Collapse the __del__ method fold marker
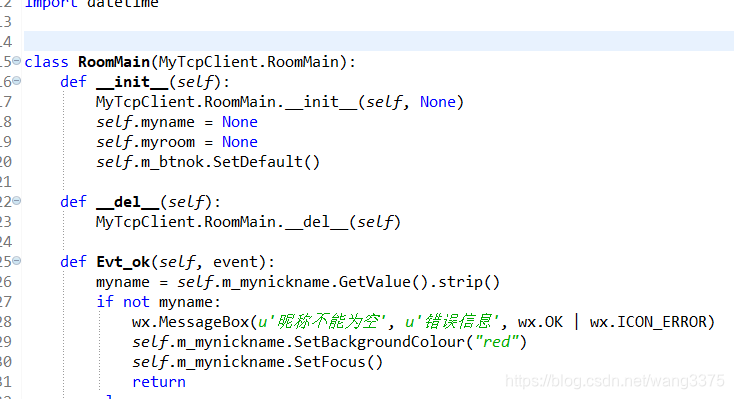 point(16,200)
